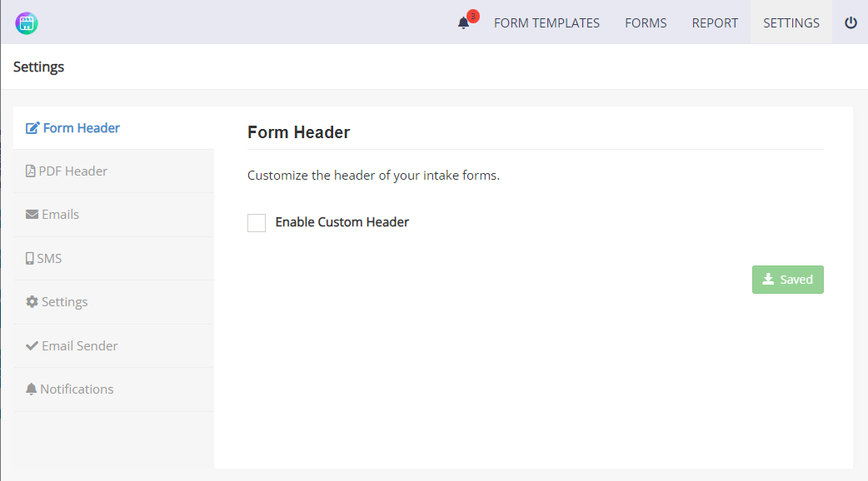The height and width of the screenshot is (481, 868).
Task: Open the Report menu item
Action: (x=715, y=22)
